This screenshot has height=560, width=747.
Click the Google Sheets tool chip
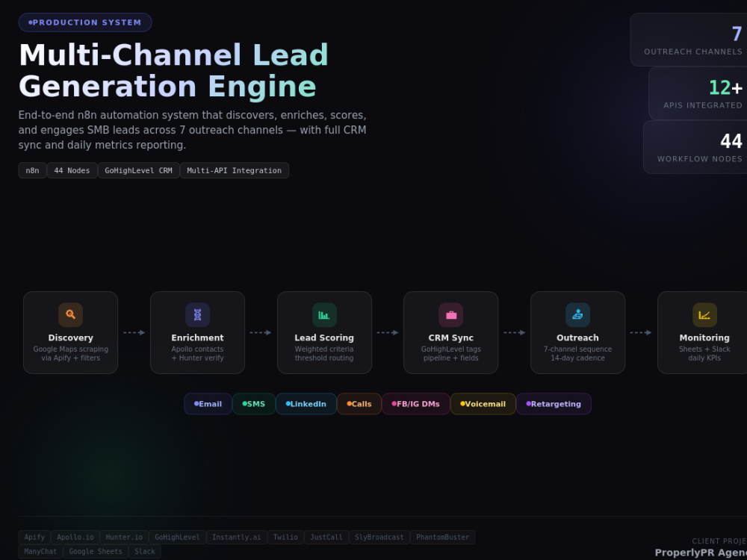point(96,552)
